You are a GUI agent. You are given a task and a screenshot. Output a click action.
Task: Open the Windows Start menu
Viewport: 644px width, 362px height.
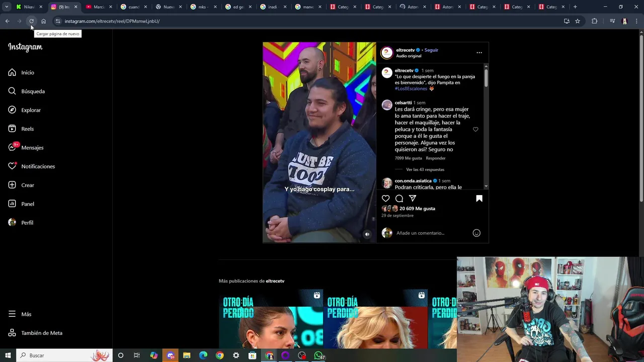click(x=8, y=355)
